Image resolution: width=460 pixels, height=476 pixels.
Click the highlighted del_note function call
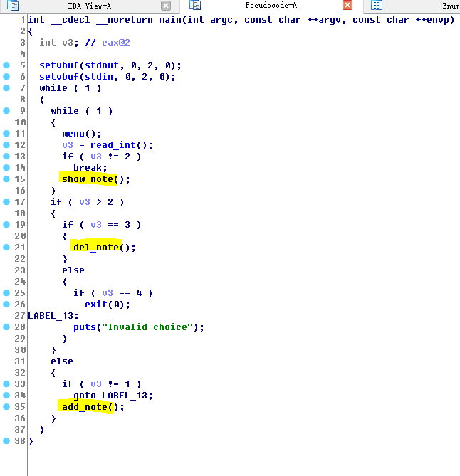click(96, 248)
